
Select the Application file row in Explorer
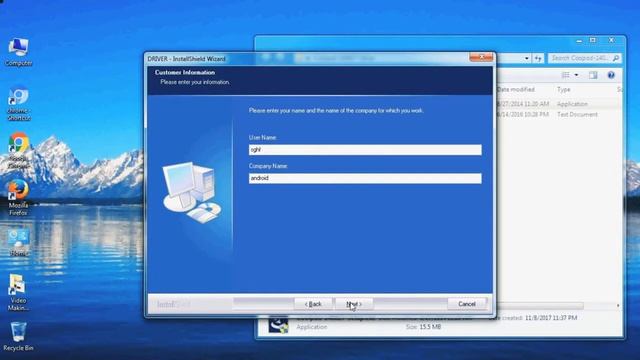point(559,104)
